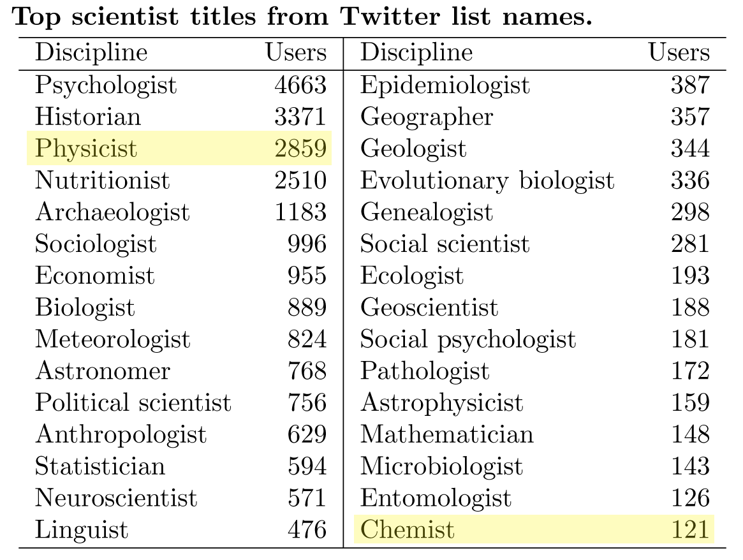Select the Historian user count 3371
743x560 pixels.
pyautogui.click(x=300, y=117)
